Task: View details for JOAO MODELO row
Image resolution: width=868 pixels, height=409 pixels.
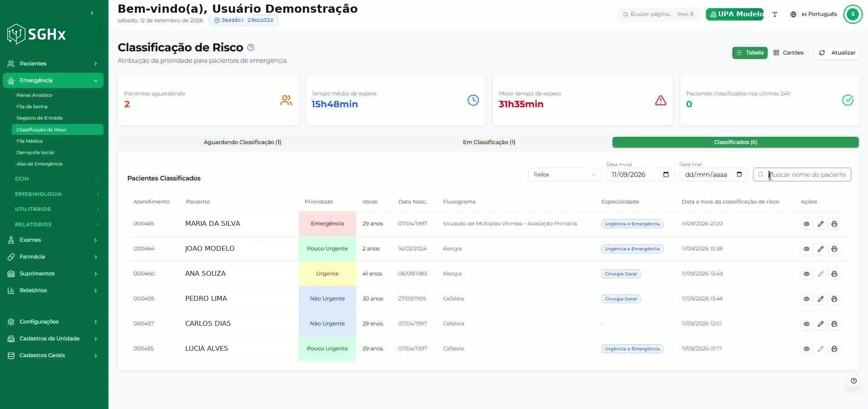Action: tap(806, 249)
